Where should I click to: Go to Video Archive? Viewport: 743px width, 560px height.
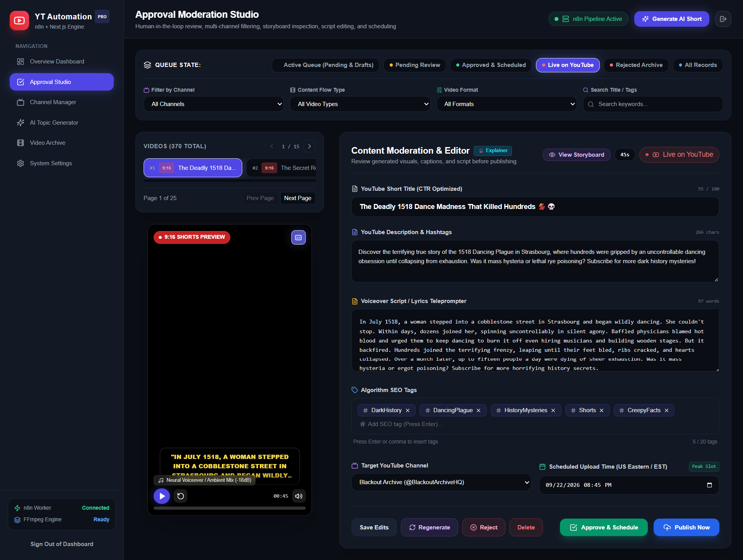click(62, 143)
